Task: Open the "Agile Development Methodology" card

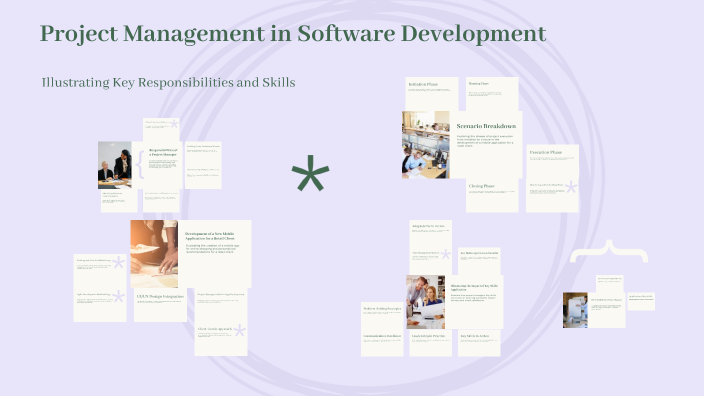Action: pos(100,305)
